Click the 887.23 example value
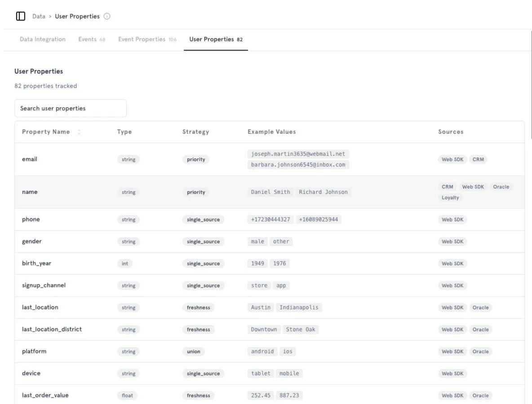This screenshot has height=404, width=532. 289,395
